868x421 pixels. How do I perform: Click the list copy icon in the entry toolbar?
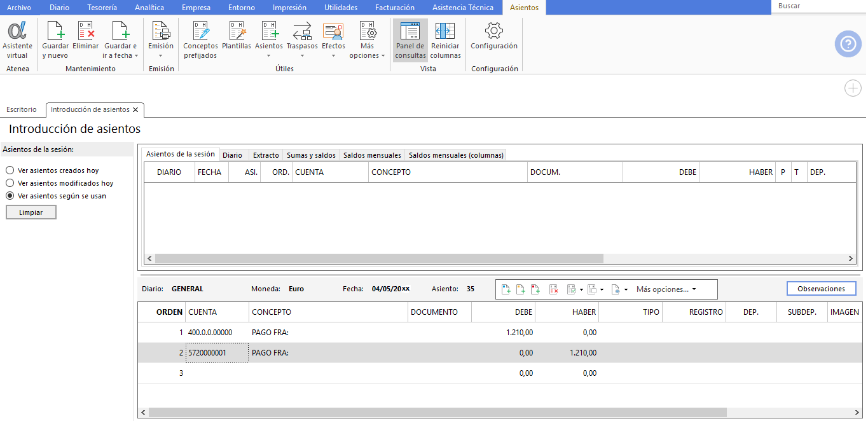(592, 289)
